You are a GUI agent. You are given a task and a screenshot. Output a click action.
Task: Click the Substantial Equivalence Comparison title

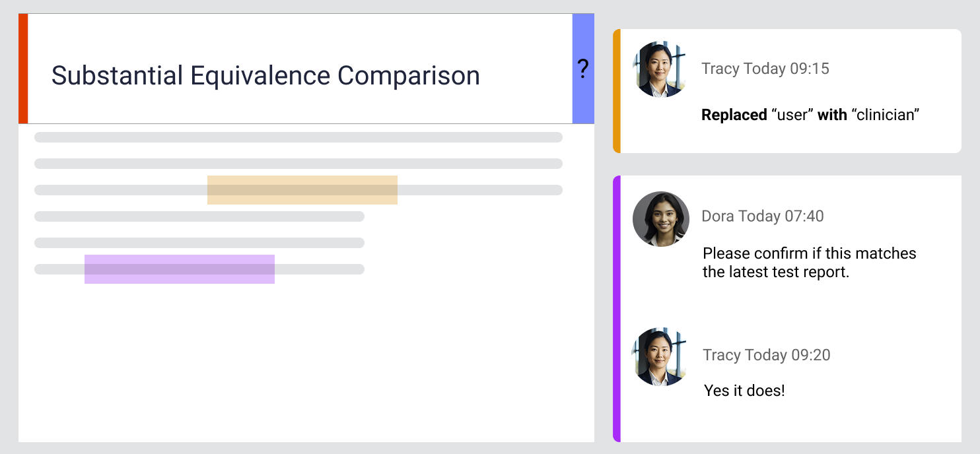tap(265, 75)
